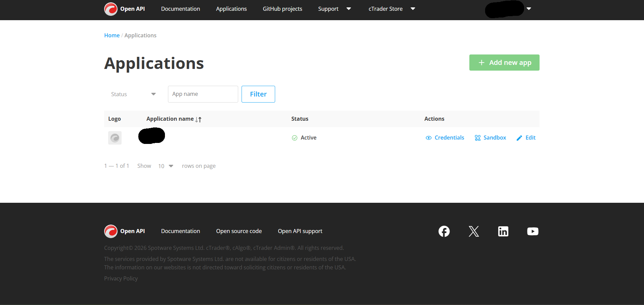Toggle the Application name sort order
This screenshot has height=305, width=644.
point(198,119)
